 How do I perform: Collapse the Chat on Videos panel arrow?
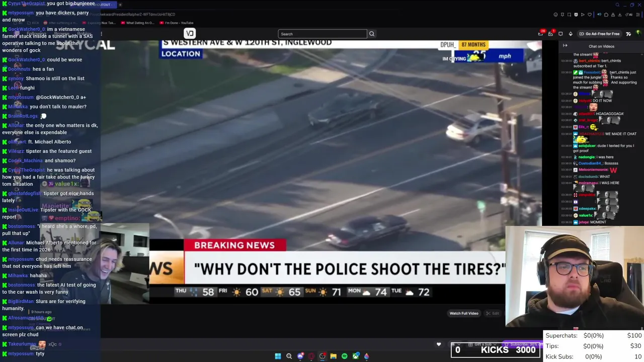tap(565, 46)
